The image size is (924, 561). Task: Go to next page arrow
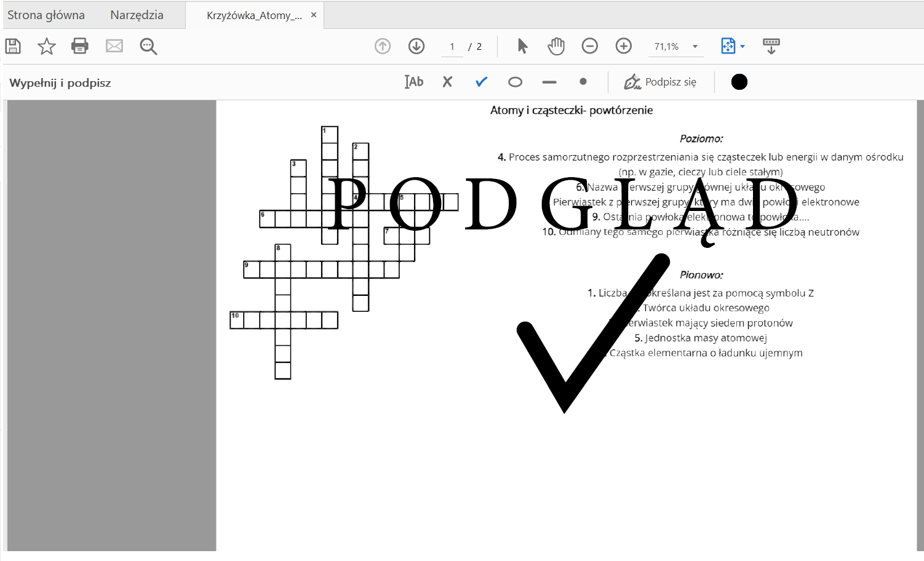(416, 46)
